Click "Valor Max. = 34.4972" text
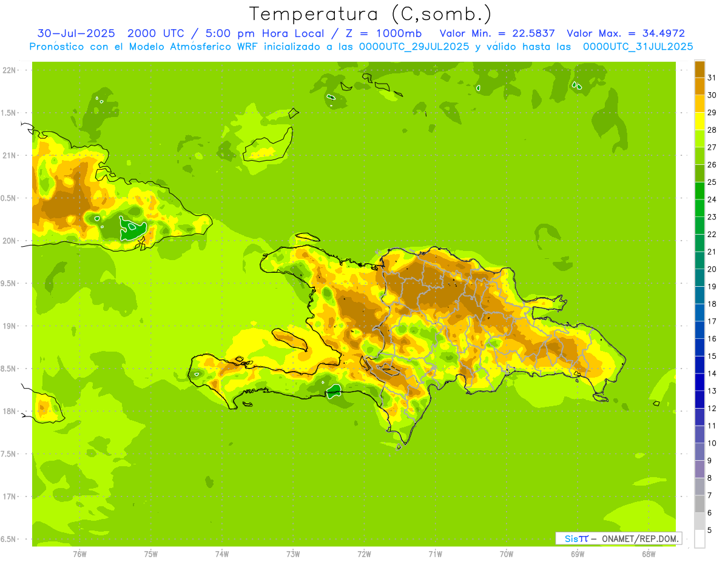Viewport: 728px width, 562px height. click(625, 33)
